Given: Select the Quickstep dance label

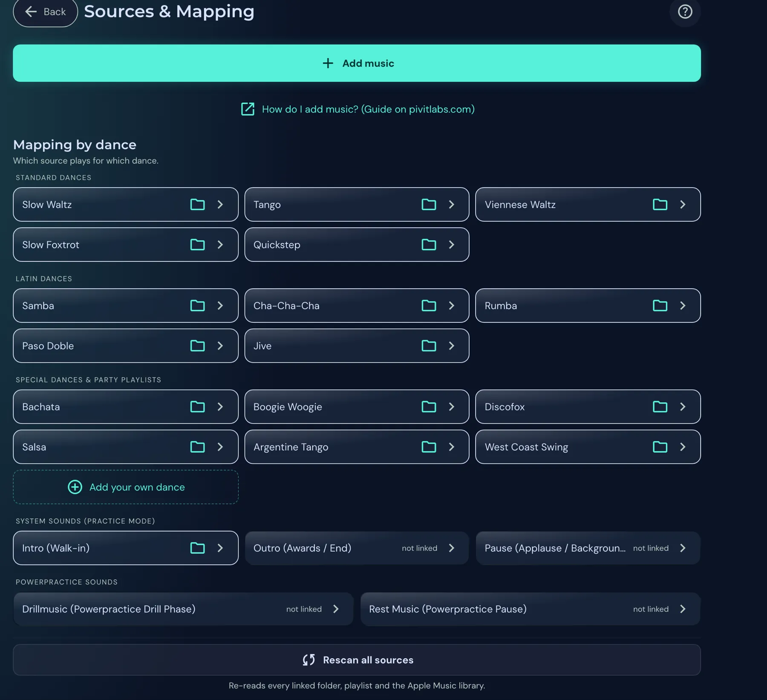Looking at the screenshot, I should tap(277, 245).
